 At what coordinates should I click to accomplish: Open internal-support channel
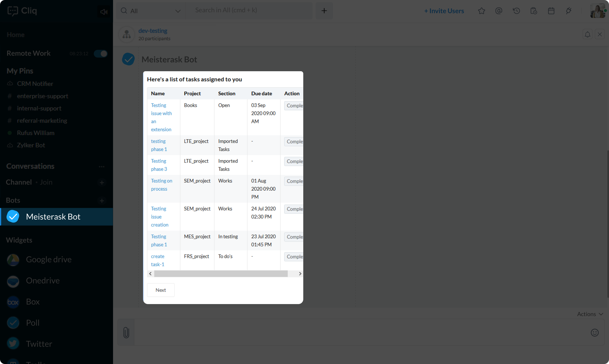[x=39, y=108]
